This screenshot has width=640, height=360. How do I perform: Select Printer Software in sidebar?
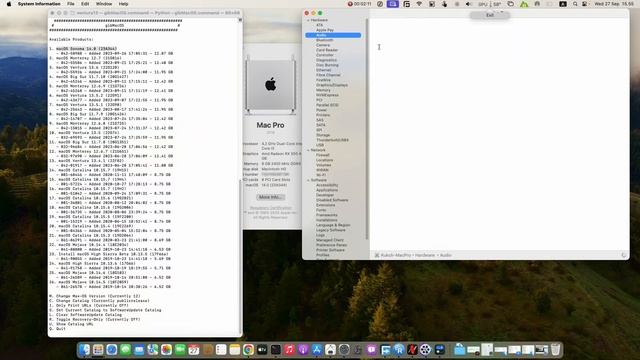[x=330, y=250]
